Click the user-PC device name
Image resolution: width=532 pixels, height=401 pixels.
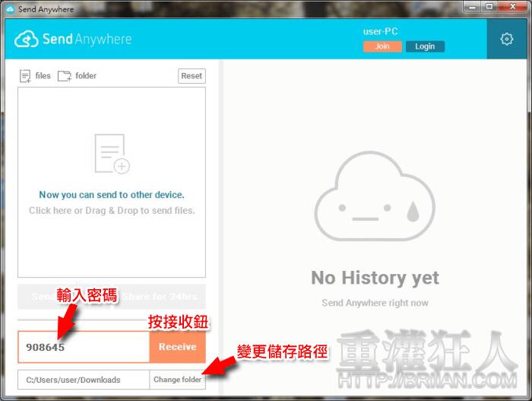click(380, 32)
